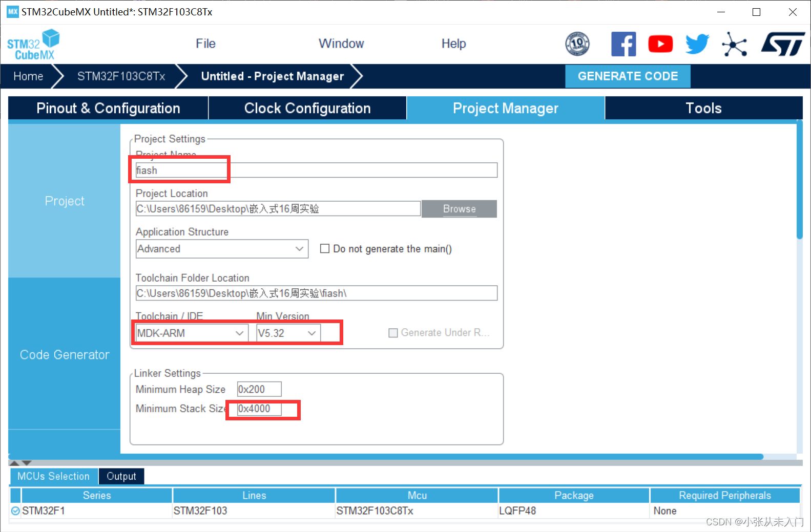
Task: Sort by Required Peripherals column header
Action: [x=724, y=495]
